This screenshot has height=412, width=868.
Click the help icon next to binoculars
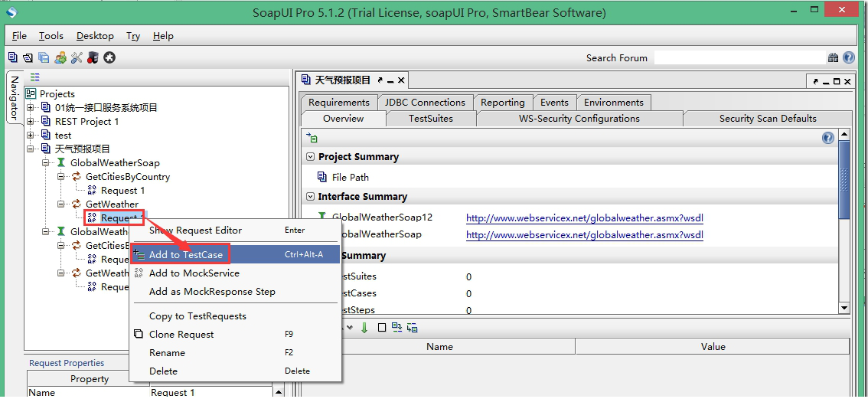[x=849, y=57]
